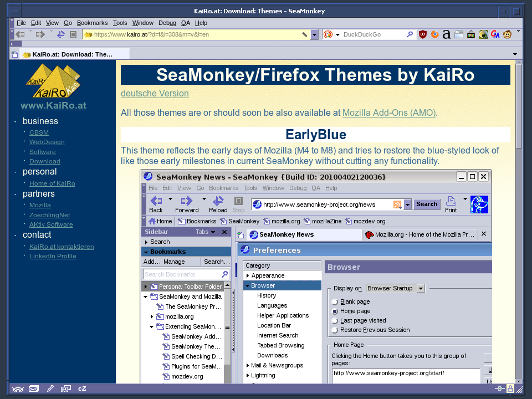Open Navigator from the status bar component icon

(x=18, y=389)
